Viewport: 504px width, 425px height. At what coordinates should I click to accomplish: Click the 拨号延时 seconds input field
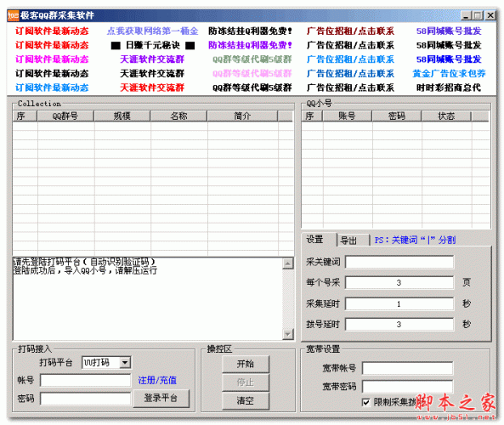[399, 325]
